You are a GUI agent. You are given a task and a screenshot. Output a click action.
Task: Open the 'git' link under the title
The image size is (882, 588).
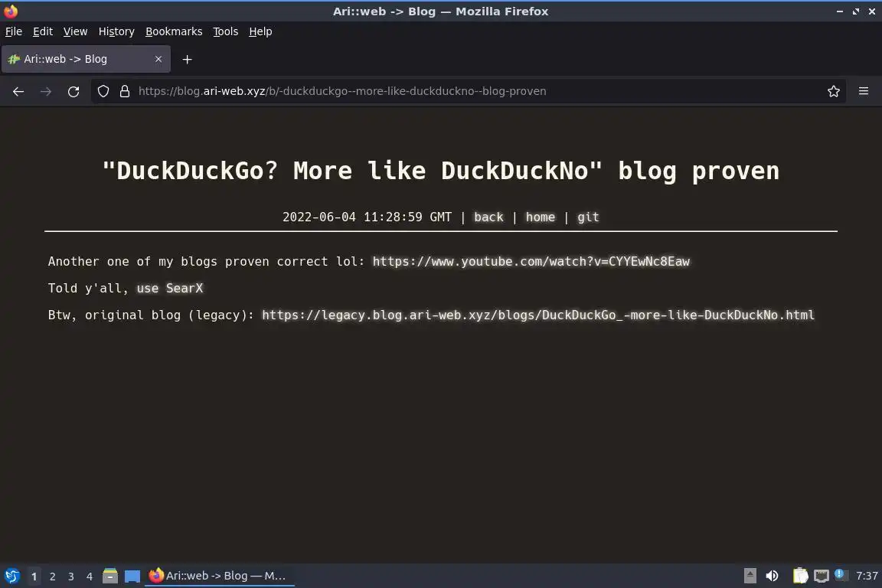pyautogui.click(x=588, y=217)
